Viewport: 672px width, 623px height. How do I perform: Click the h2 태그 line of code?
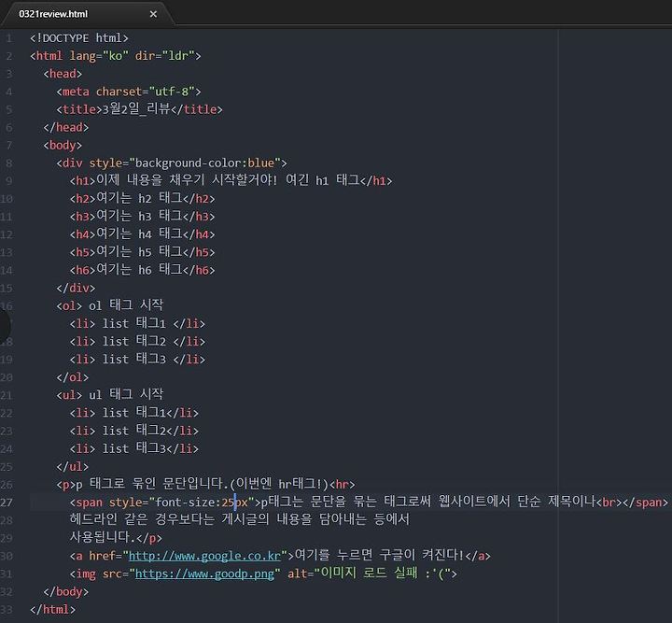(x=142, y=198)
